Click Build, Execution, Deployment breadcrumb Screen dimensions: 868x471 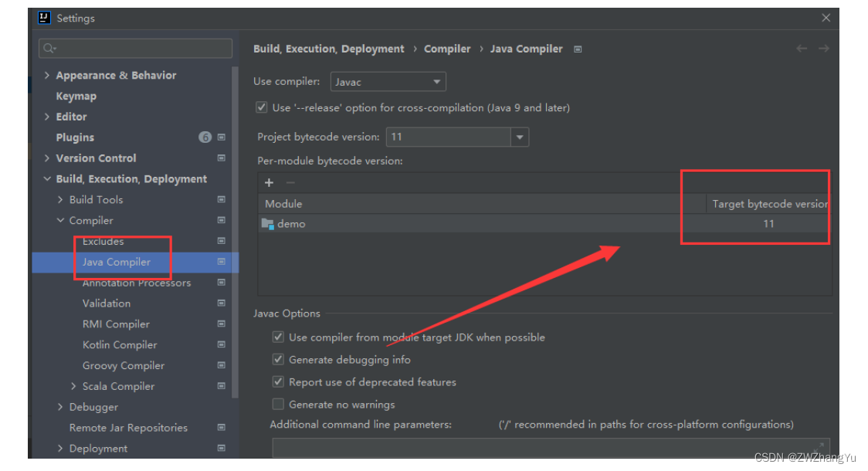[x=329, y=49]
